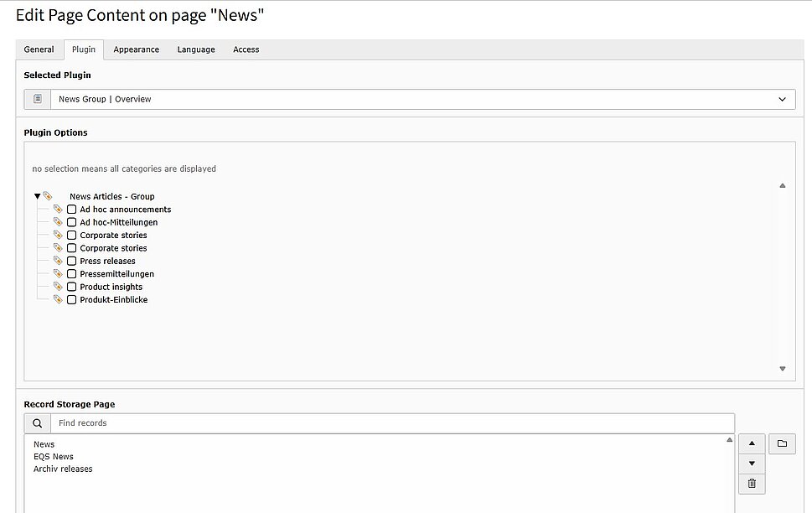This screenshot has width=812, height=513.
Task: Click the plugin icon beside Selected Plugin dropdown
Action: pos(38,99)
